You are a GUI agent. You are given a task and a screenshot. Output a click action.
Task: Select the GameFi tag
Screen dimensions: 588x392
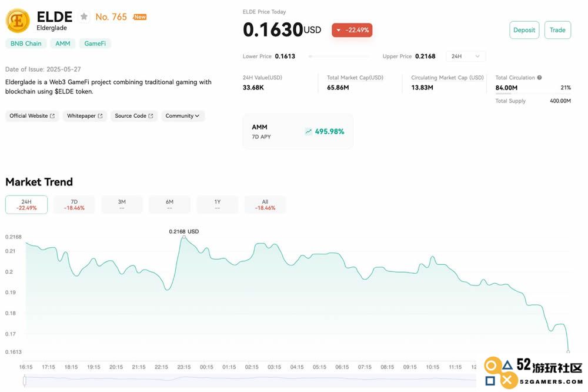[95, 44]
